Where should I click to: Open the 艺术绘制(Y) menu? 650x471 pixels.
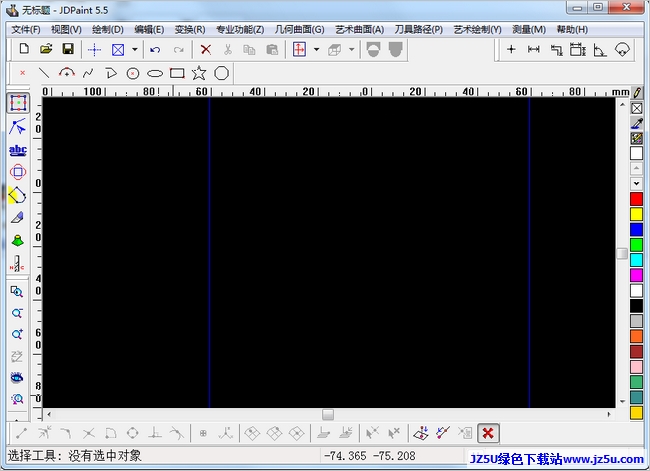[x=478, y=30]
